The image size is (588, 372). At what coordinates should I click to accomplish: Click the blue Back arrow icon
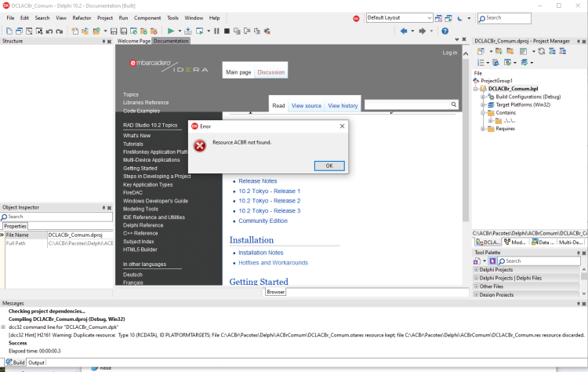404,31
